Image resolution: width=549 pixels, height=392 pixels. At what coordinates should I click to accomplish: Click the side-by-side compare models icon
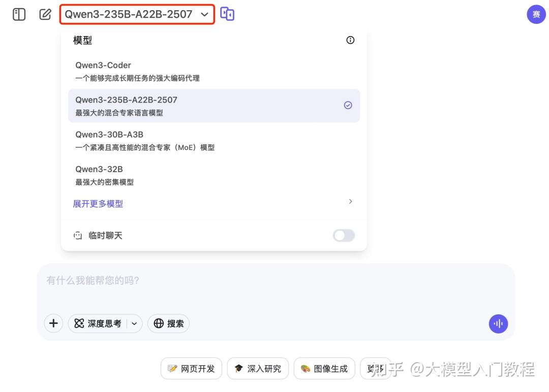(227, 14)
